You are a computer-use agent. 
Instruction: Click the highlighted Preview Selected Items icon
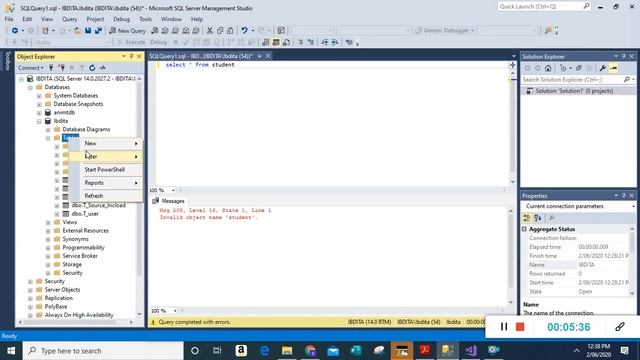pyautogui.click(x=613, y=68)
